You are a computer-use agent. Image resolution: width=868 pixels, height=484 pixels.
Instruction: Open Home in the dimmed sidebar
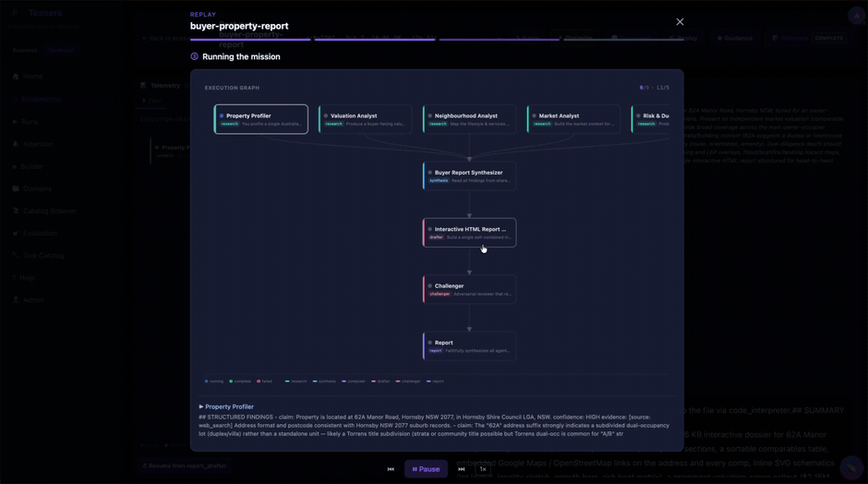(x=32, y=77)
